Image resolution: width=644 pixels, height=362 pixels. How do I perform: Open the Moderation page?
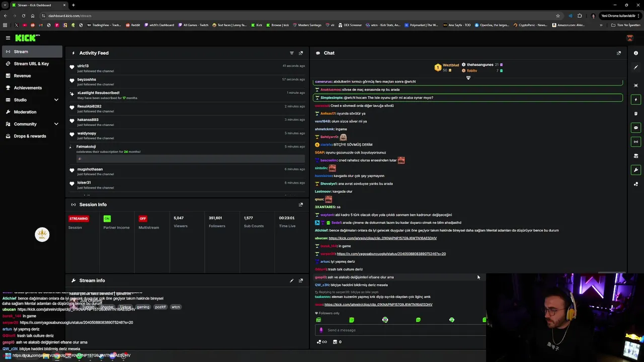[x=25, y=112]
